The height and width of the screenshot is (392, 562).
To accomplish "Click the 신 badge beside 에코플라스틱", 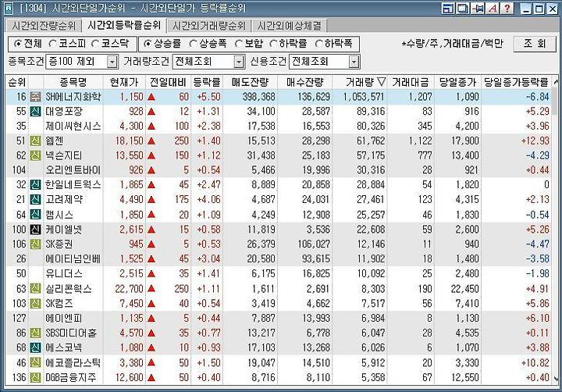I will pos(35,362).
